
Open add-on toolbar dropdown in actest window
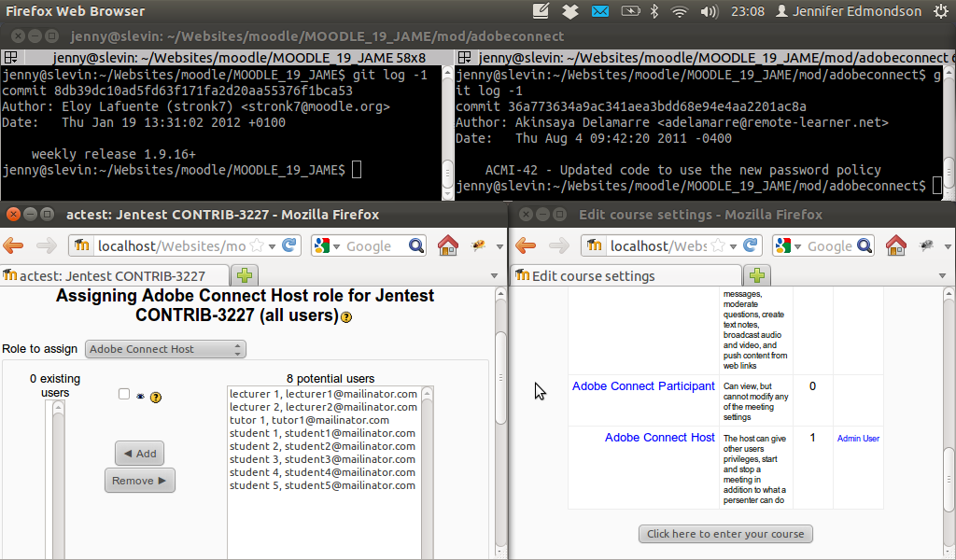(499, 246)
